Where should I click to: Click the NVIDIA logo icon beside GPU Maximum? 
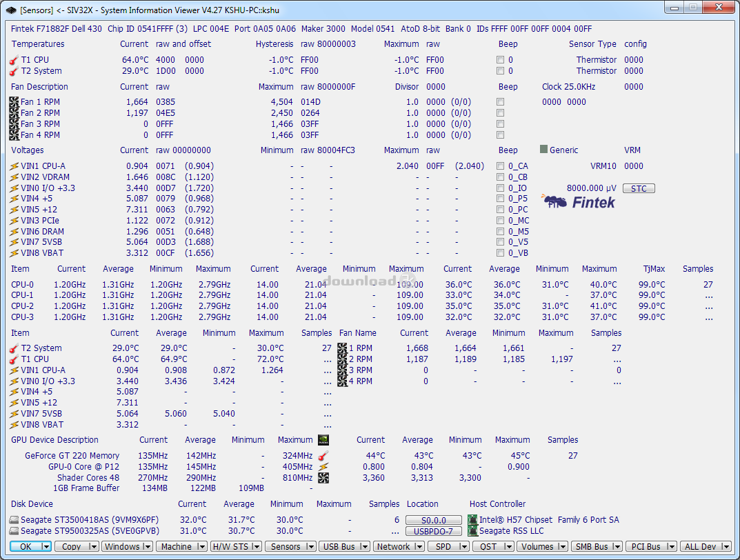click(323, 440)
